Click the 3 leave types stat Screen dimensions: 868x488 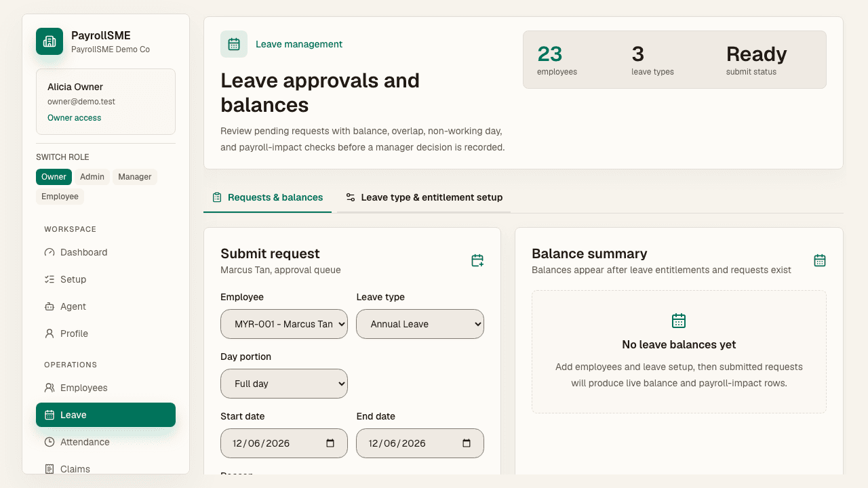652,60
